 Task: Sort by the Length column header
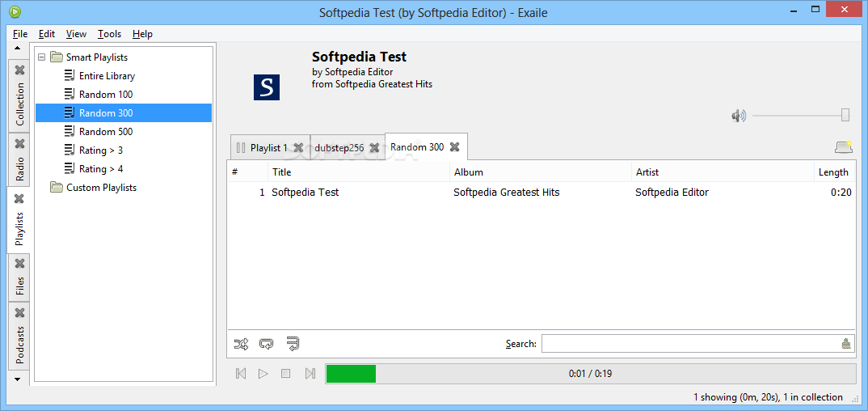coord(834,172)
